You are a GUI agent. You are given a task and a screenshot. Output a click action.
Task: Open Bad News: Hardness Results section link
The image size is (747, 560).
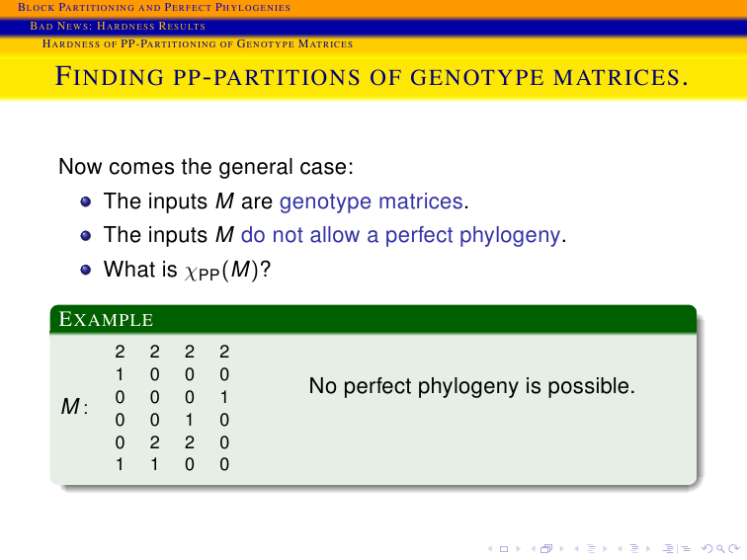(118, 26)
